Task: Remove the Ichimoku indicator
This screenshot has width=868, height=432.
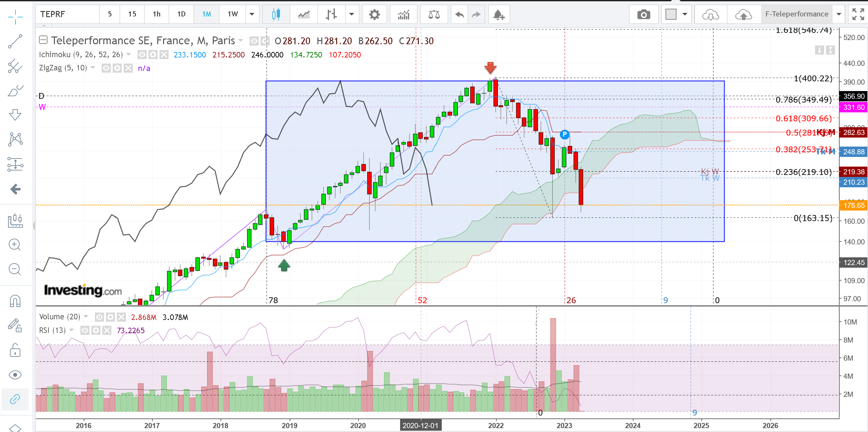Action: 164,55
